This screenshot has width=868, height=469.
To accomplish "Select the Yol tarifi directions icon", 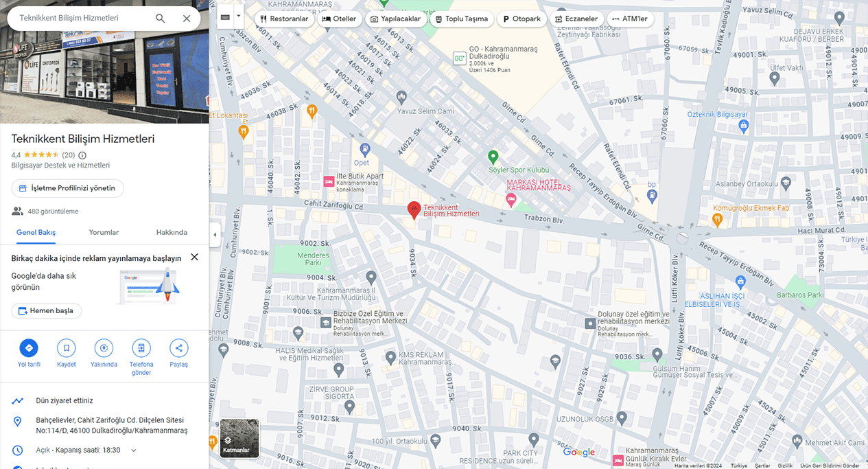I will (29, 348).
